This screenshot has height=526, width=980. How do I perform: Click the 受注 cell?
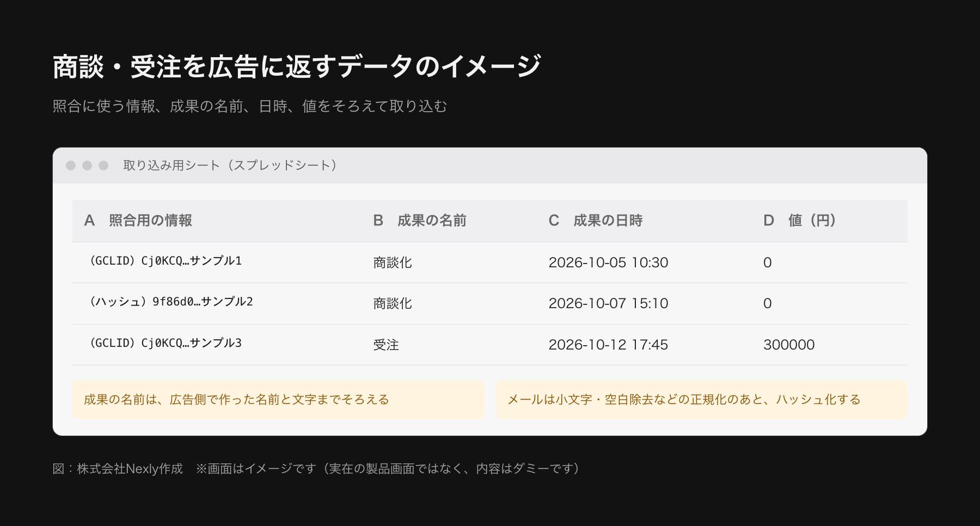pyautogui.click(x=386, y=345)
